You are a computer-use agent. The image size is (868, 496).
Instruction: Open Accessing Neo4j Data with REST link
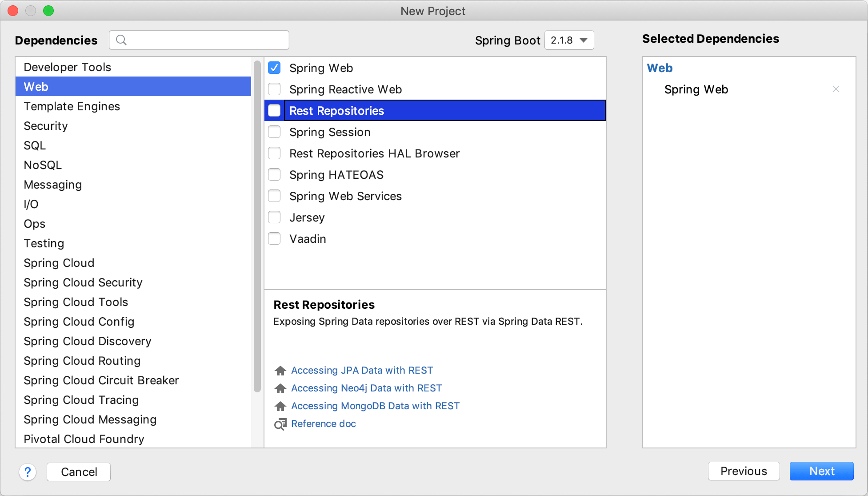click(x=366, y=388)
